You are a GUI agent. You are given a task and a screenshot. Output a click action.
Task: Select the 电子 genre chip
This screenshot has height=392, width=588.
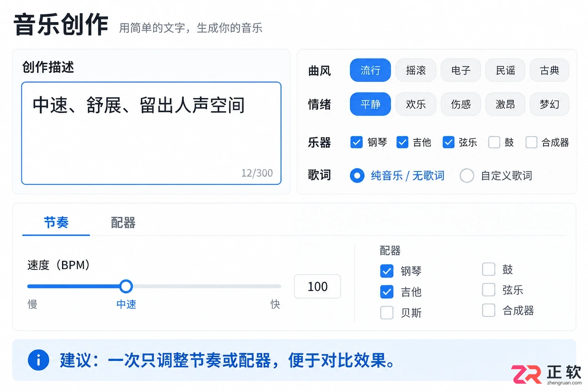(x=461, y=70)
